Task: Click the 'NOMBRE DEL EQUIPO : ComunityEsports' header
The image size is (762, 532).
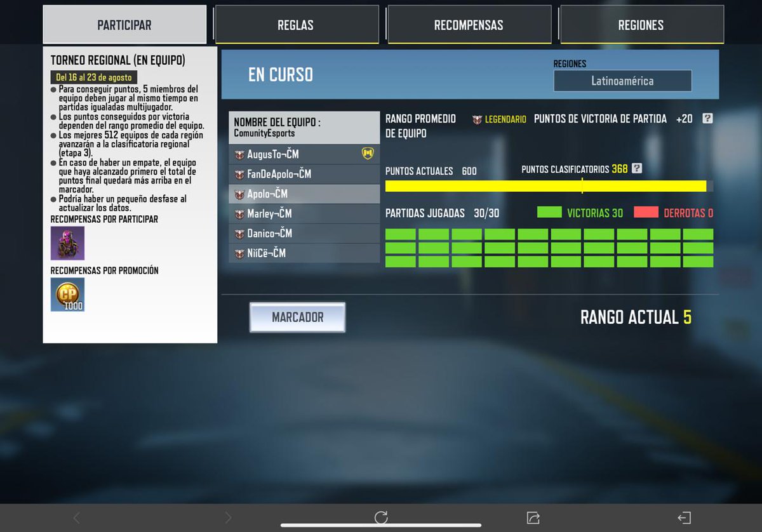Action: click(304, 128)
